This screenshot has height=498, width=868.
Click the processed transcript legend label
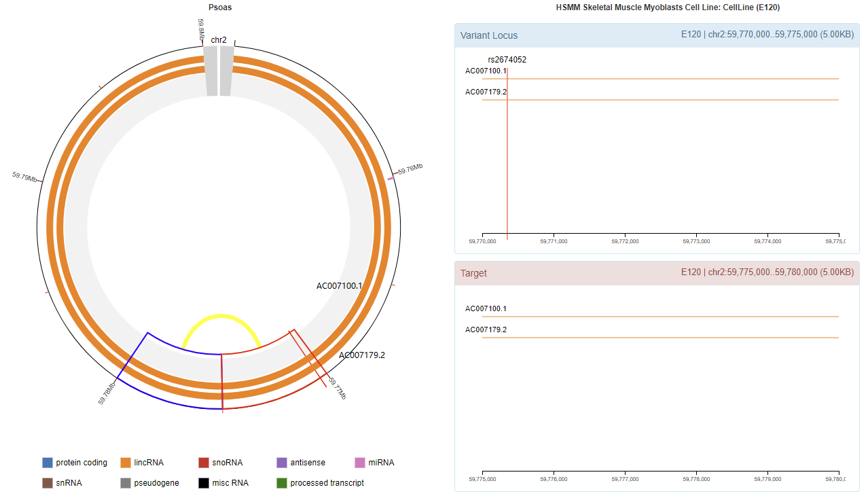327,483
